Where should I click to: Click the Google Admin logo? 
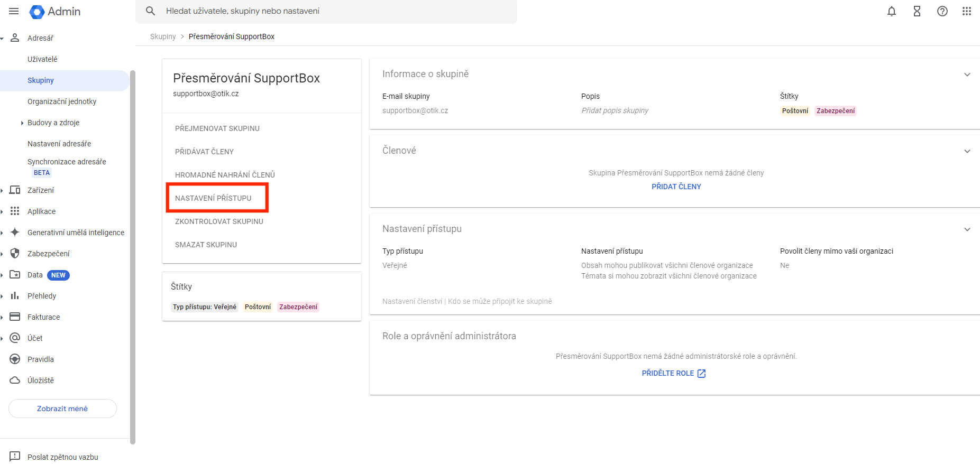(55, 12)
